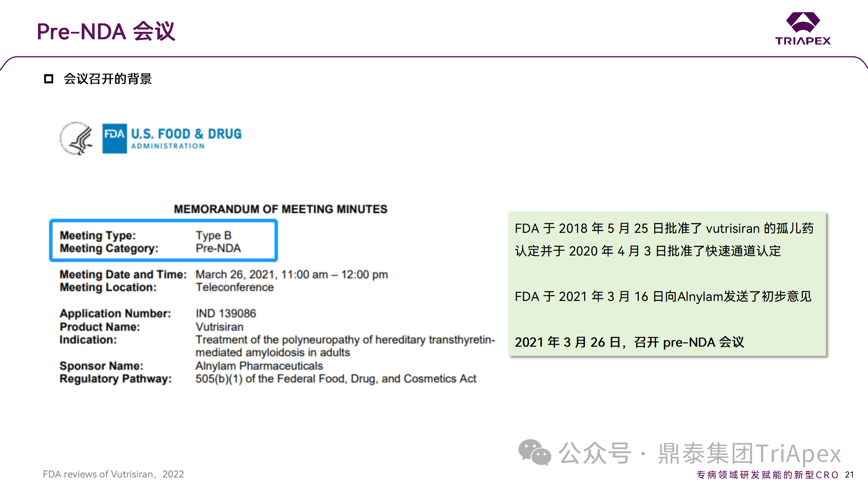Click the WeChat icon in watermark
Viewport: 868px width, 488px height.
(x=534, y=452)
